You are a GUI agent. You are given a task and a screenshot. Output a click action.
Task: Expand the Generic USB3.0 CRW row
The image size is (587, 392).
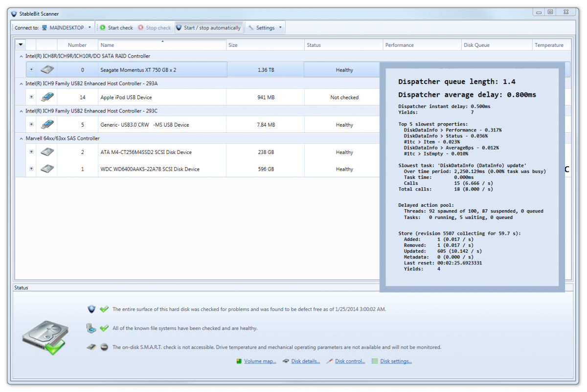coord(31,125)
